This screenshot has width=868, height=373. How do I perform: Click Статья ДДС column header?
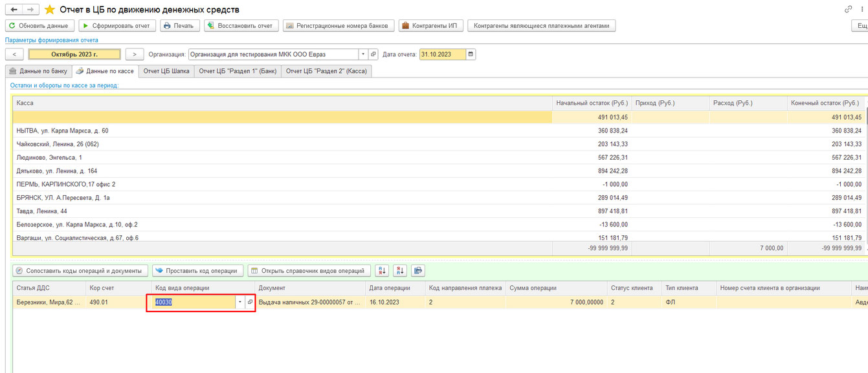[50, 288]
